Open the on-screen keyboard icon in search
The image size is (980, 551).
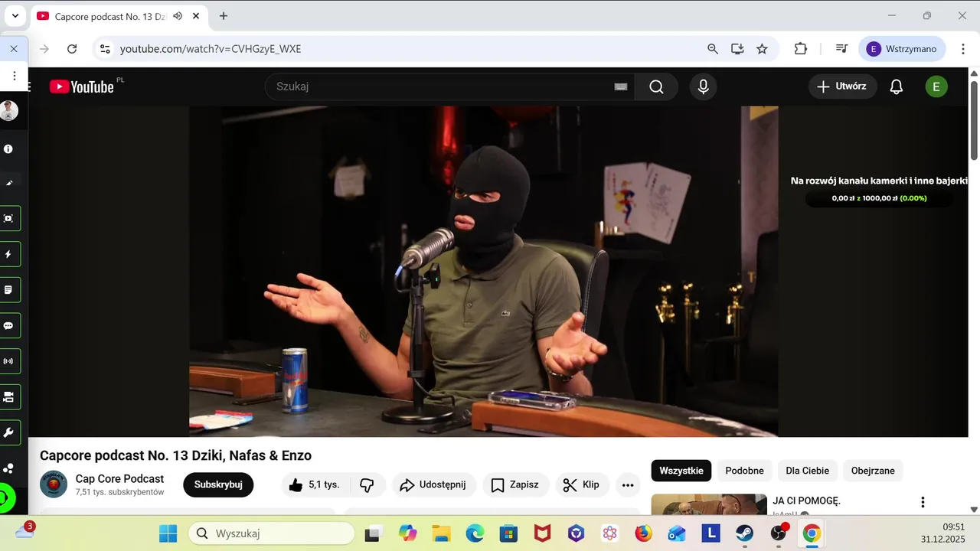point(621,86)
